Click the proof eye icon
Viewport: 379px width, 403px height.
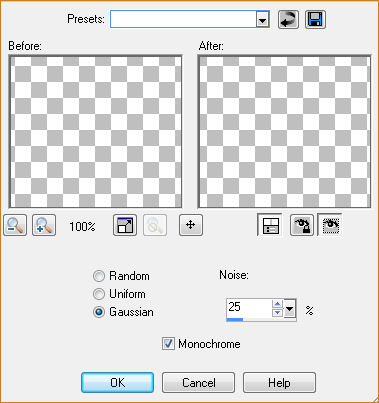pyautogui.click(x=330, y=225)
